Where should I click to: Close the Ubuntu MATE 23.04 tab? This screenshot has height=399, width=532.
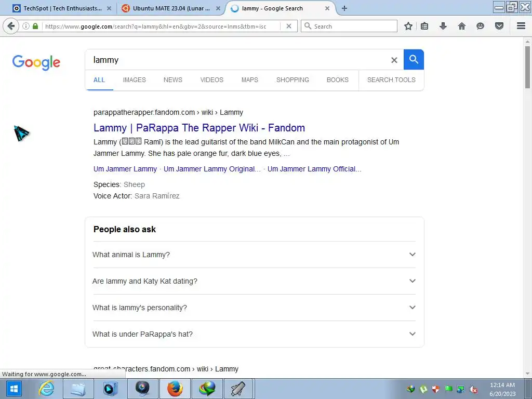[x=218, y=8]
